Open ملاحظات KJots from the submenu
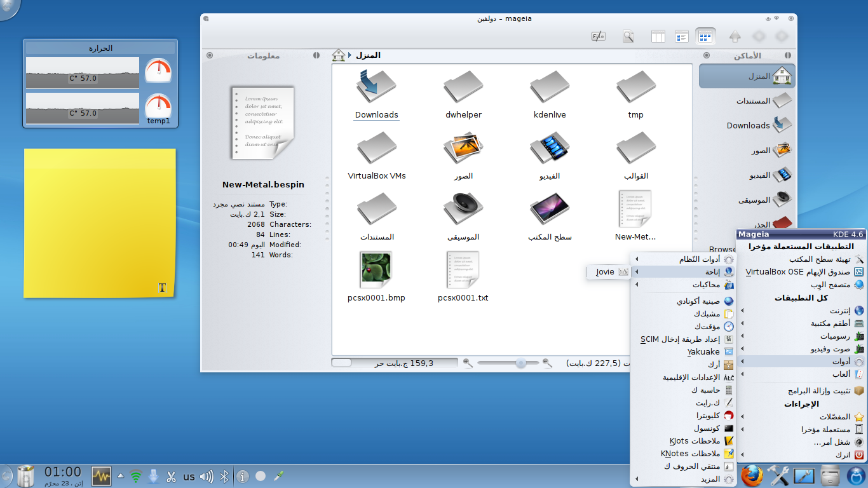868x488 pixels. click(684, 441)
